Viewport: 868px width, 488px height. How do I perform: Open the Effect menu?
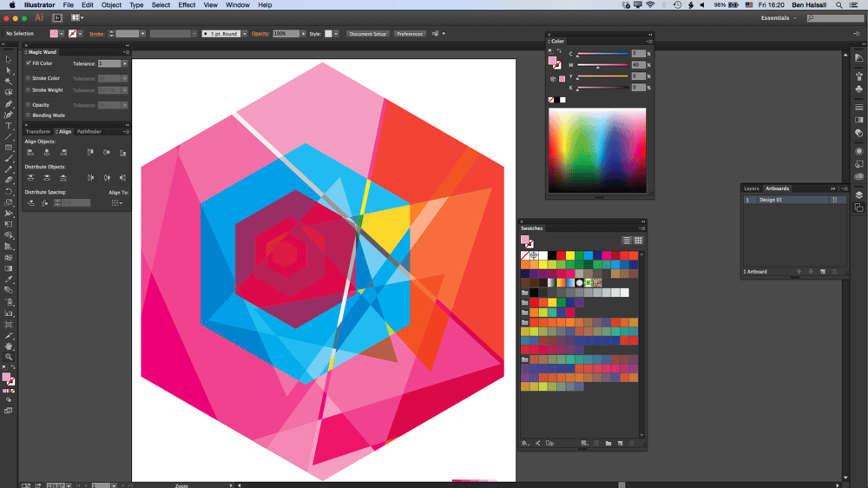(x=187, y=5)
